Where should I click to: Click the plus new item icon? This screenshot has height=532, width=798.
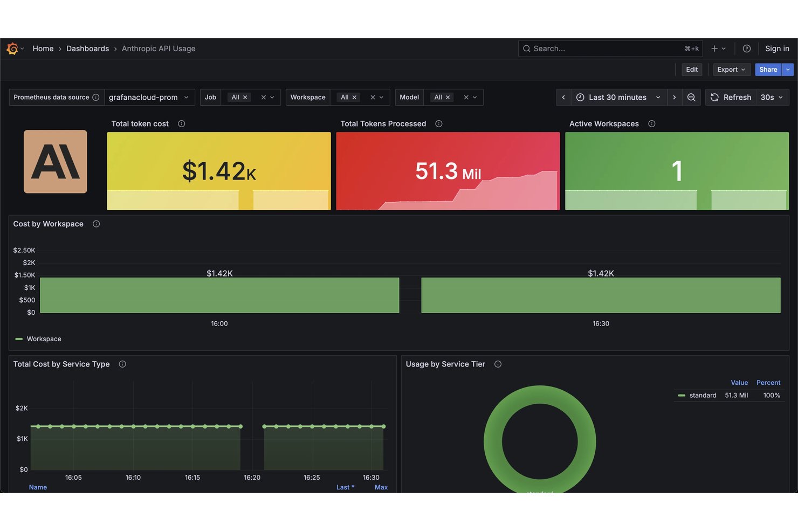[714, 49]
